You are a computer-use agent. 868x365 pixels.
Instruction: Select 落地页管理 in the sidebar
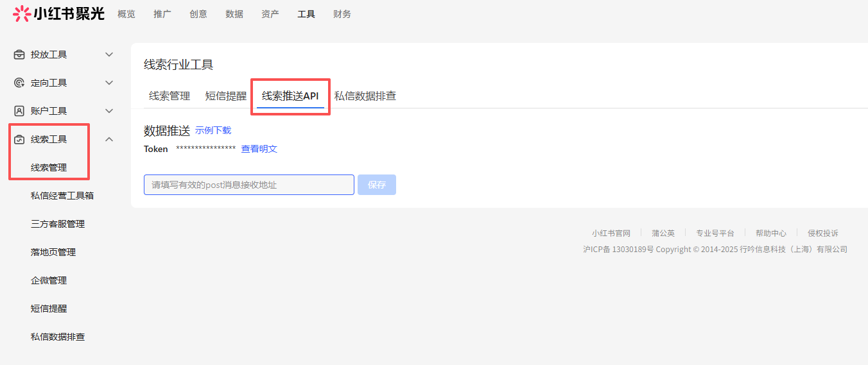pos(53,252)
